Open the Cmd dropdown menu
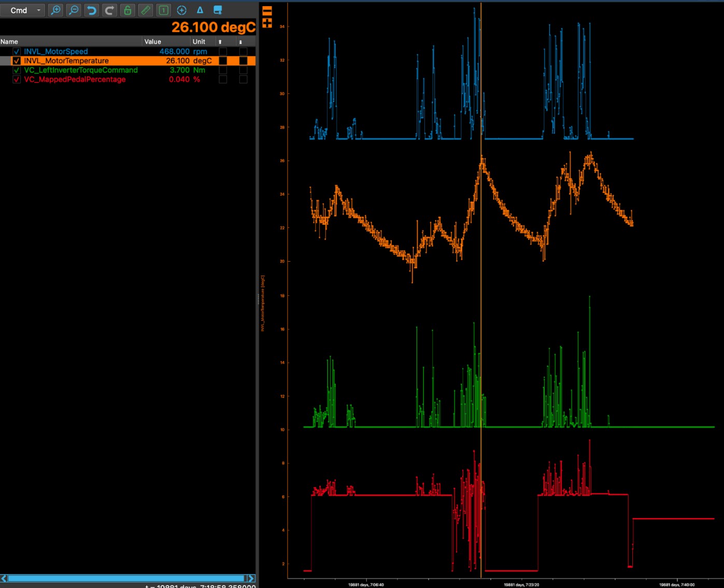 click(22, 10)
